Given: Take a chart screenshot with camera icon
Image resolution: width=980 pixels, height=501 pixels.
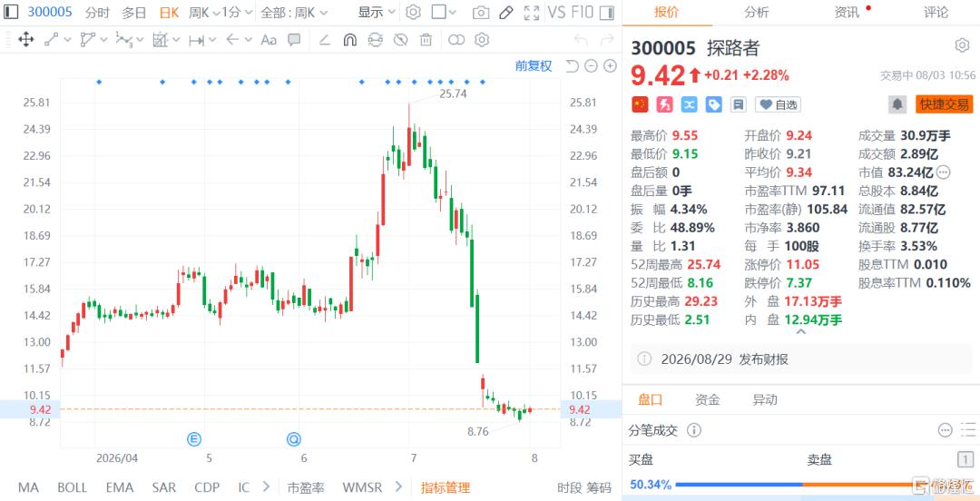Looking at the screenshot, I should [480, 13].
